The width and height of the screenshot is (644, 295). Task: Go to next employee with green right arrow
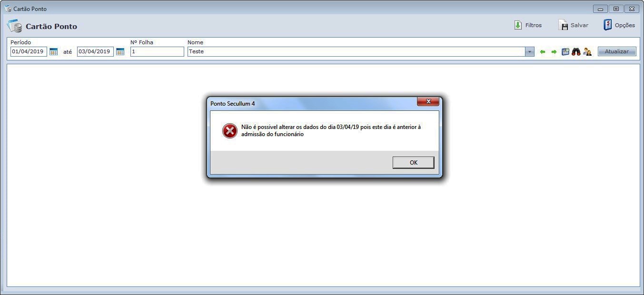pyautogui.click(x=554, y=52)
